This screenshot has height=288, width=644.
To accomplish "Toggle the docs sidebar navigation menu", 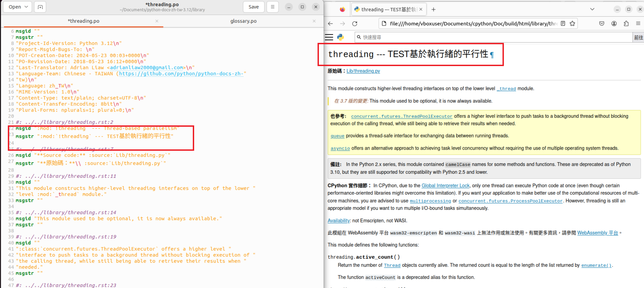I will tap(329, 37).
